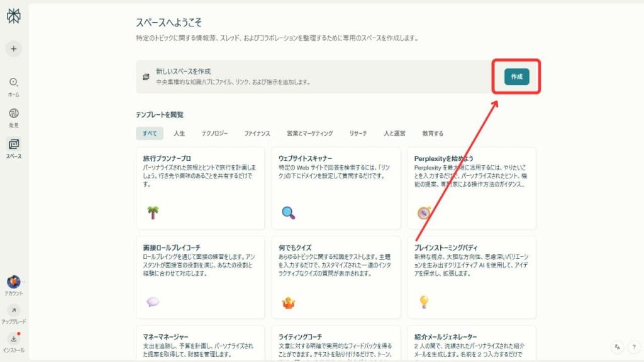This screenshot has width=644, height=362.
Task: Open the 営業とマーケティング tab
Action: [x=309, y=133]
